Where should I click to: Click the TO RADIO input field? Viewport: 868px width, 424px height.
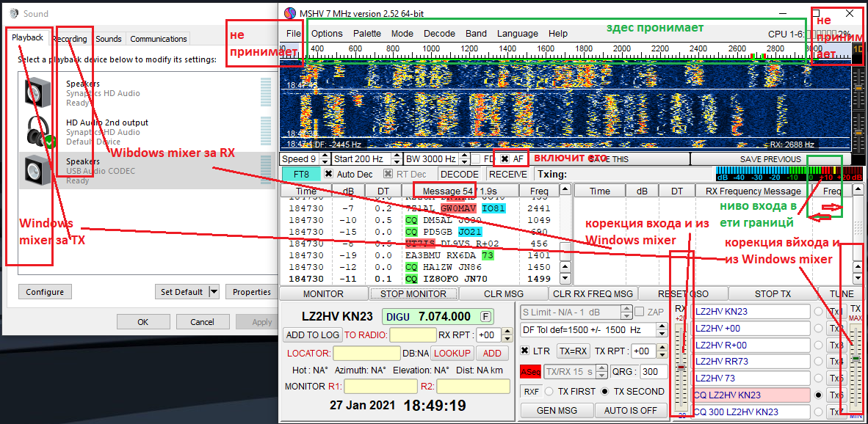[x=413, y=335]
